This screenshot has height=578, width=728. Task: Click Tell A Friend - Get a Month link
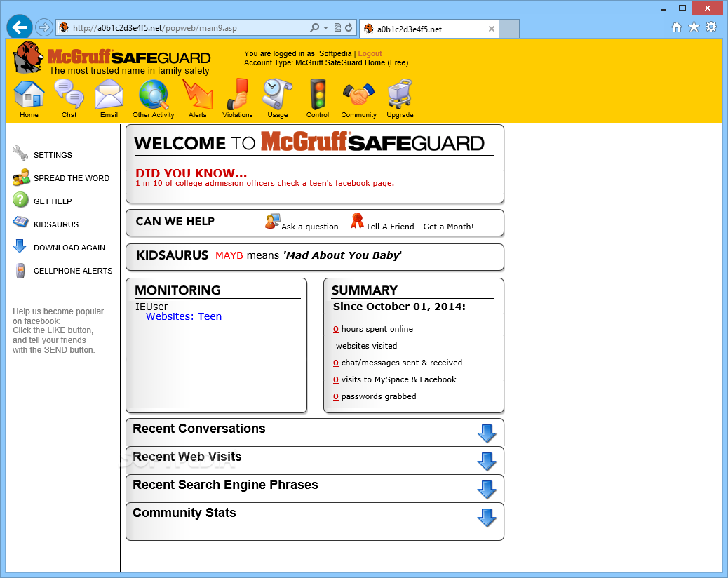(x=419, y=227)
